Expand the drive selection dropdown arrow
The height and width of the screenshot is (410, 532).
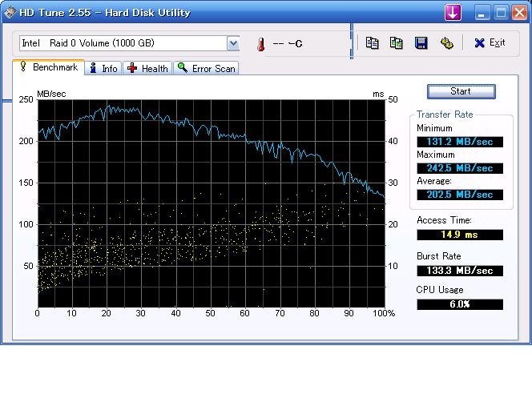(x=233, y=43)
